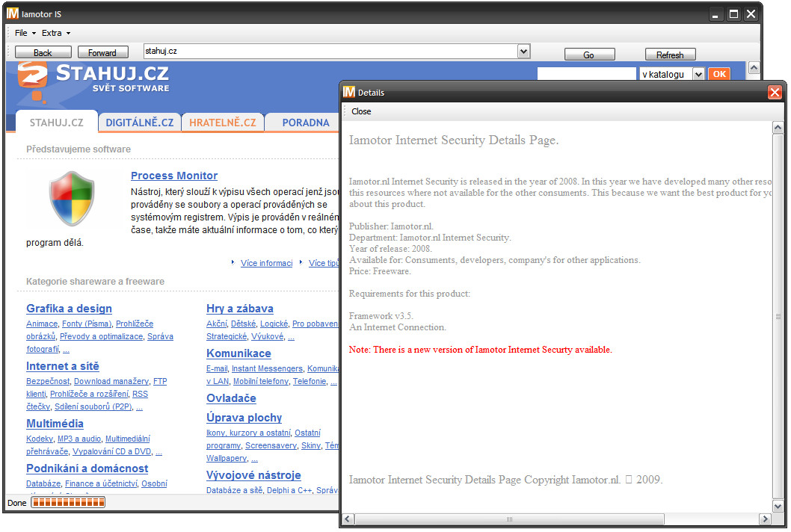Click the Details horizontal scrollbar thumb
791x532 pixels.
point(509,519)
